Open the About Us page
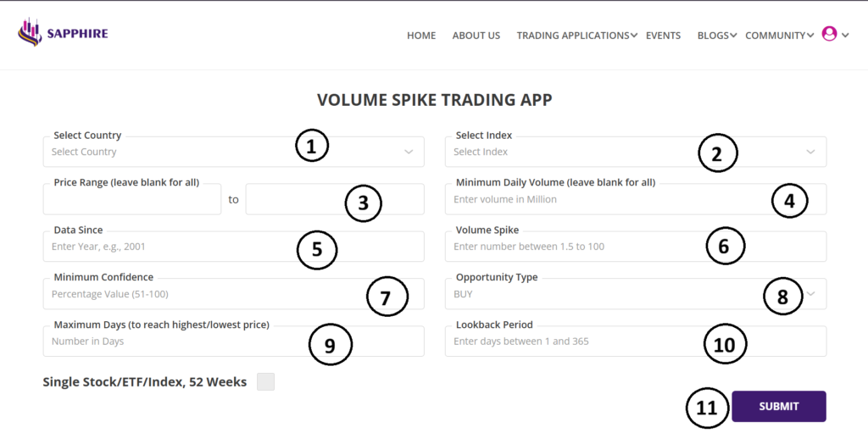The height and width of the screenshot is (433, 868). [x=476, y=36]
